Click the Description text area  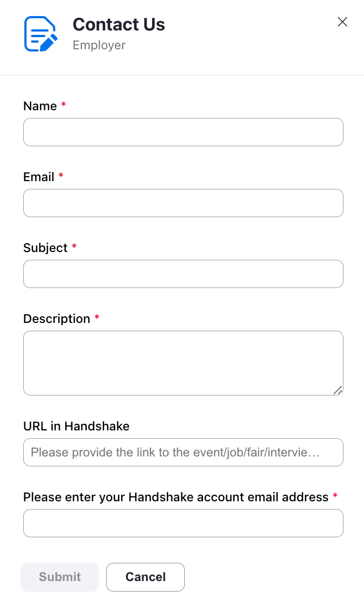183,362
